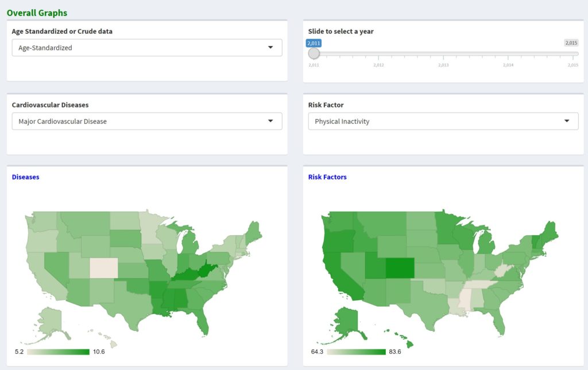Click the Overall Graphs heading
Screen dimensions: 588x370
[37, 13]
